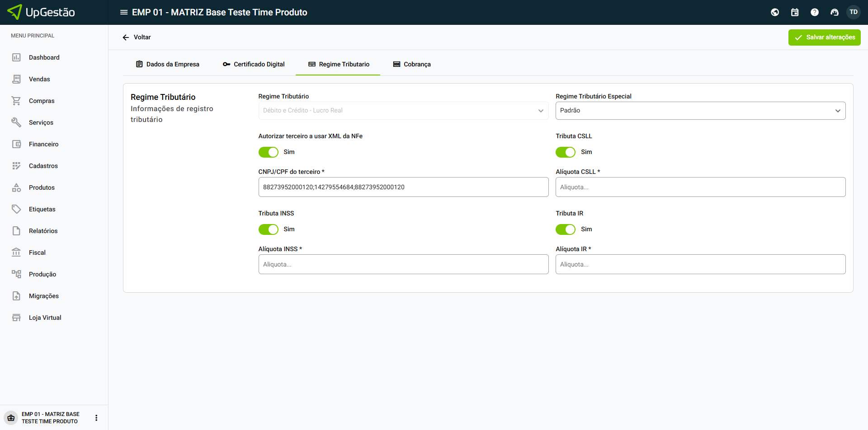Expand the Regime Tributário Especial dropdown
Image resolution: width=868 pixels, height=430 pixels.
click(700, 111)
